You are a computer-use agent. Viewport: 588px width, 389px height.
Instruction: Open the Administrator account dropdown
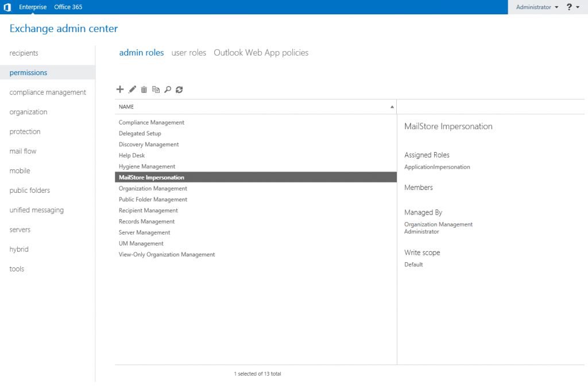[x=534, y=7]
